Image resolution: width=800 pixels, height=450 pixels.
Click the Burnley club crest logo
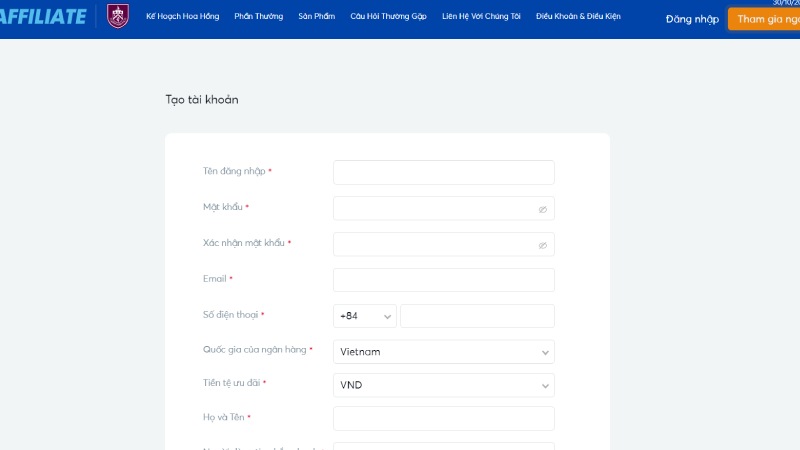pyautogui.click(x=118, y=17)
